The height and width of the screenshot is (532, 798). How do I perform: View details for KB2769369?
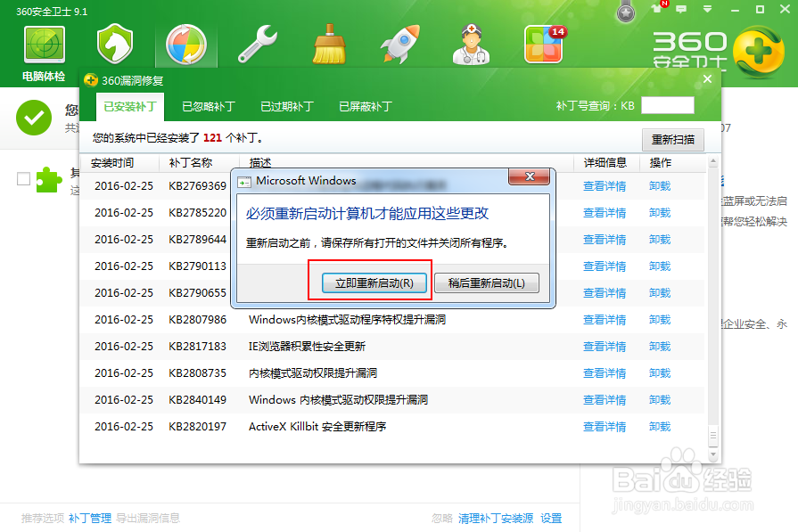[605, 186]
